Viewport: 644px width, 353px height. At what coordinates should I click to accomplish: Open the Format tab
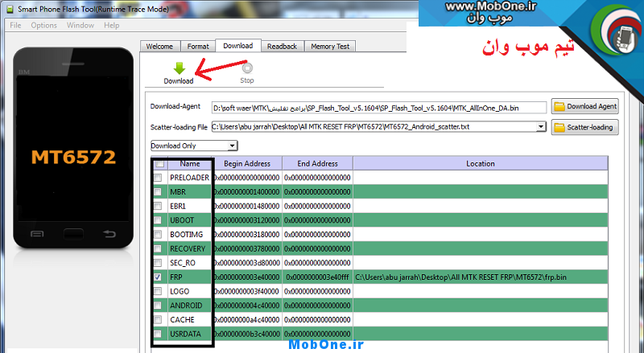click(x=198, y=47)
